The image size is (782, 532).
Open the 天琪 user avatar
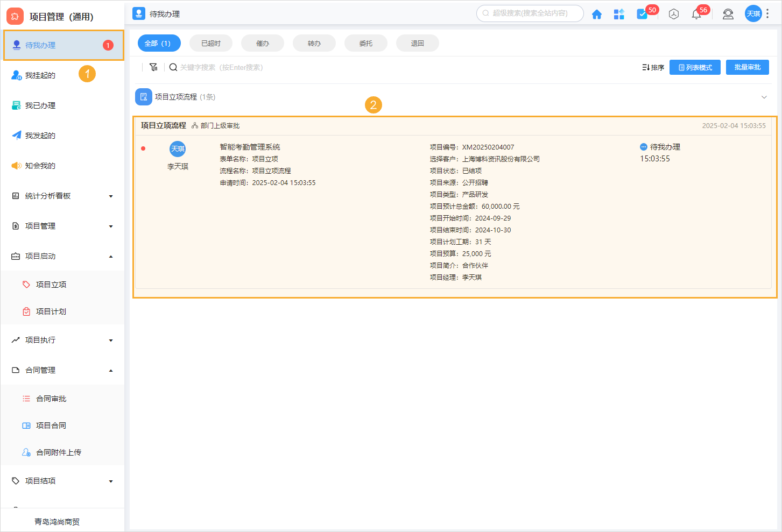point(753,14)
